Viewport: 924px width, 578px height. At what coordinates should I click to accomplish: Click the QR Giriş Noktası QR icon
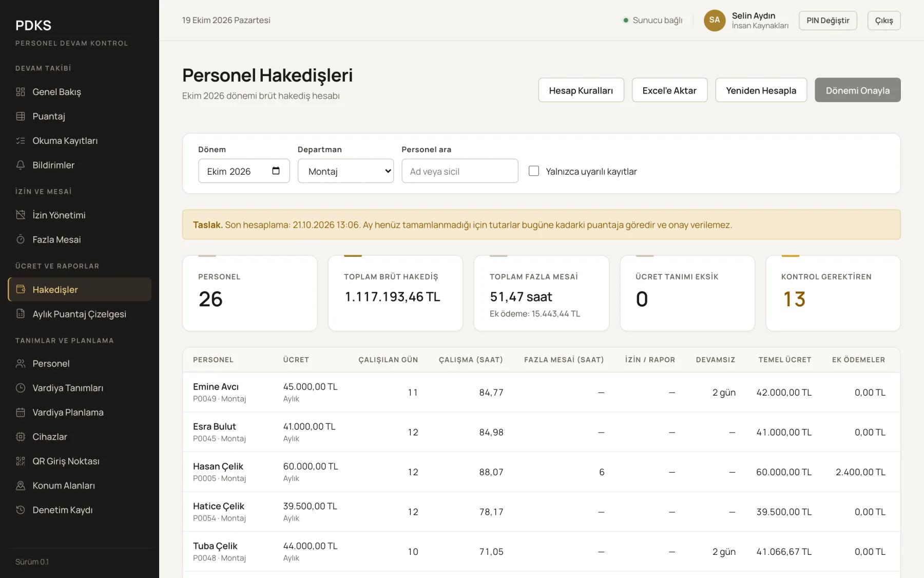(x=21, y=461)
